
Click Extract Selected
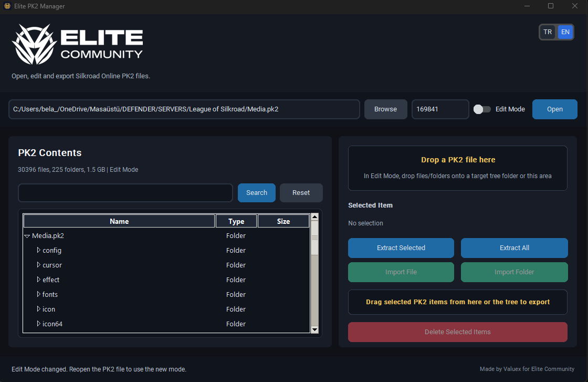(401, 247)
